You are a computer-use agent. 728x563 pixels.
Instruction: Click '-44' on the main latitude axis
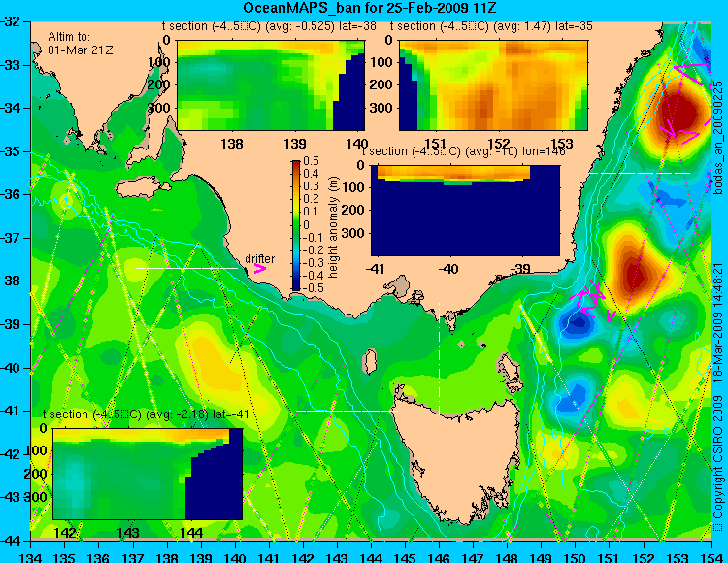click(x=12, y=541)
